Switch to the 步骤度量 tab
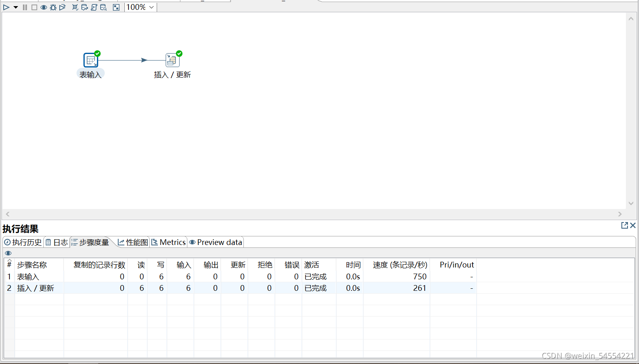The width and height of the screenshot is (639, 364). 90,242
